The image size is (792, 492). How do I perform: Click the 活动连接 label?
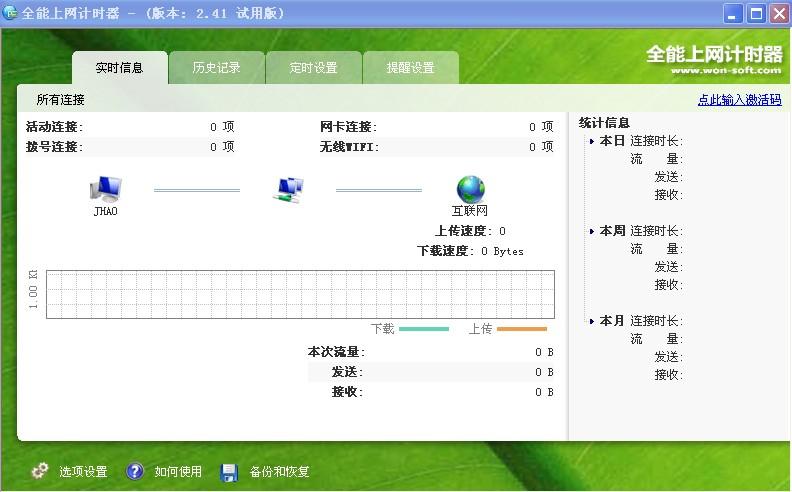(x=54, y=127)
